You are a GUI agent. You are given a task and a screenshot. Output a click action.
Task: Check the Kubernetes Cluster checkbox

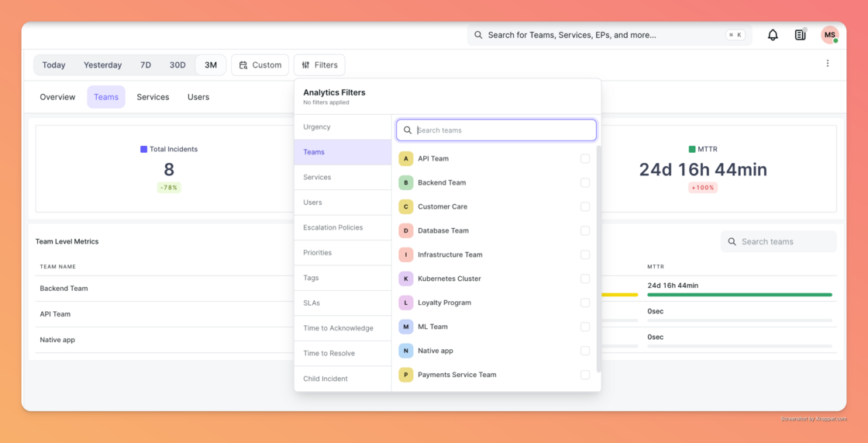(585, 279)
